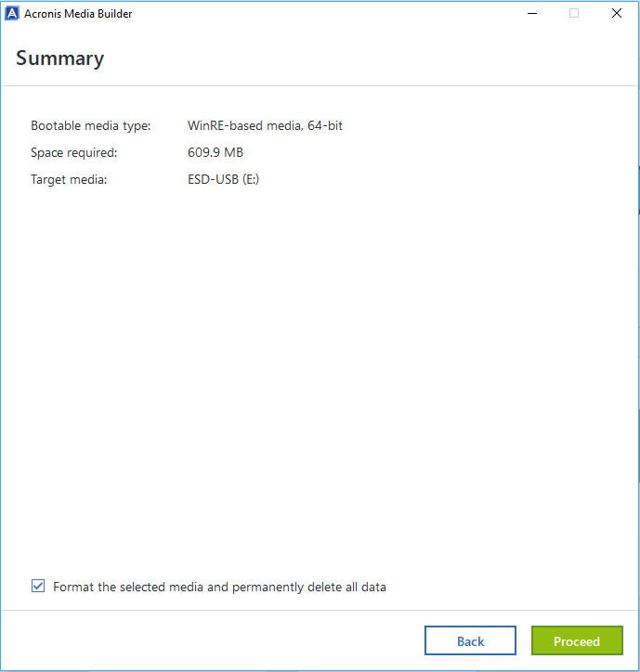The width and height of the screenshot is (640, 672).
Task: Click the 'WinRE-based media, 64-bit' value
Action: tap(265, 126)
